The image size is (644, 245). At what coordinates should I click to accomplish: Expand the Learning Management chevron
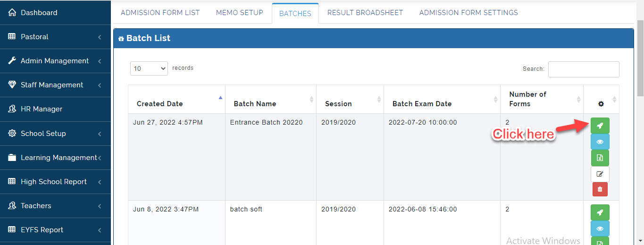click(100, 158)
